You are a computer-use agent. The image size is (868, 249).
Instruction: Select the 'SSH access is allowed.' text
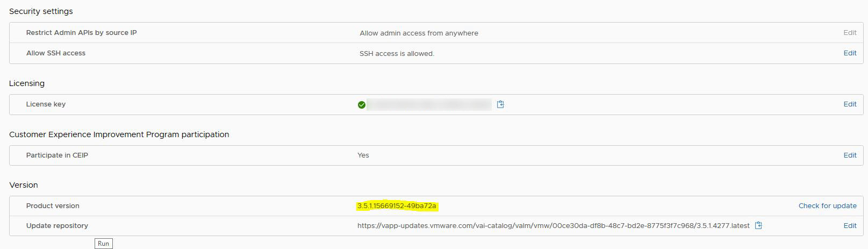397,54
